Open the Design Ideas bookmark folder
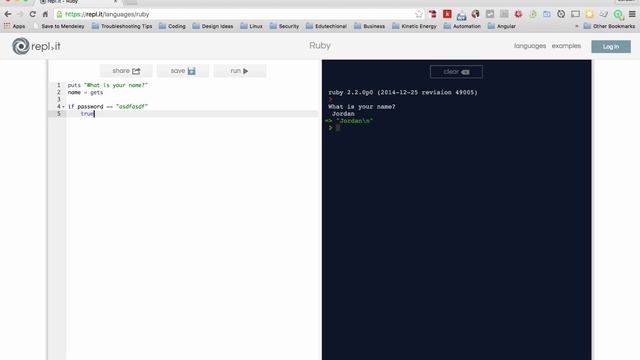 [213, 26]
